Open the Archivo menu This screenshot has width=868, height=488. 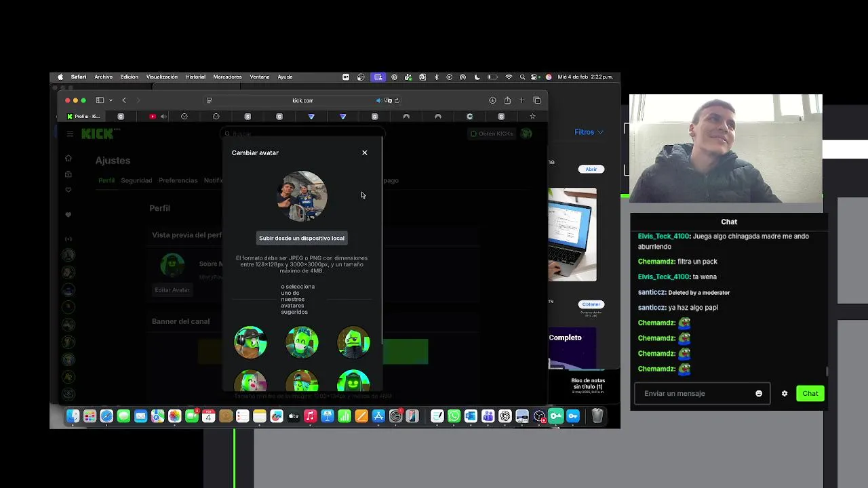click(x=104, y=77)
